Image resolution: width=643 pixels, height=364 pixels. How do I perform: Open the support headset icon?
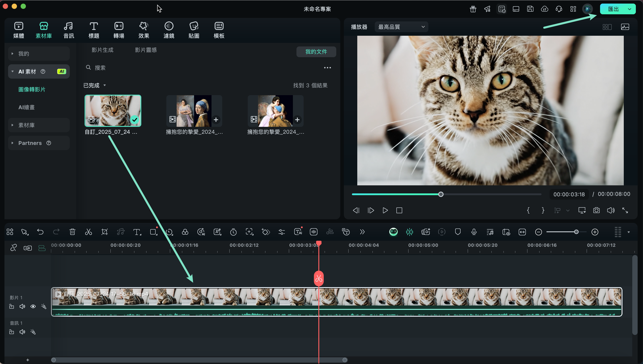coord(559,9)
